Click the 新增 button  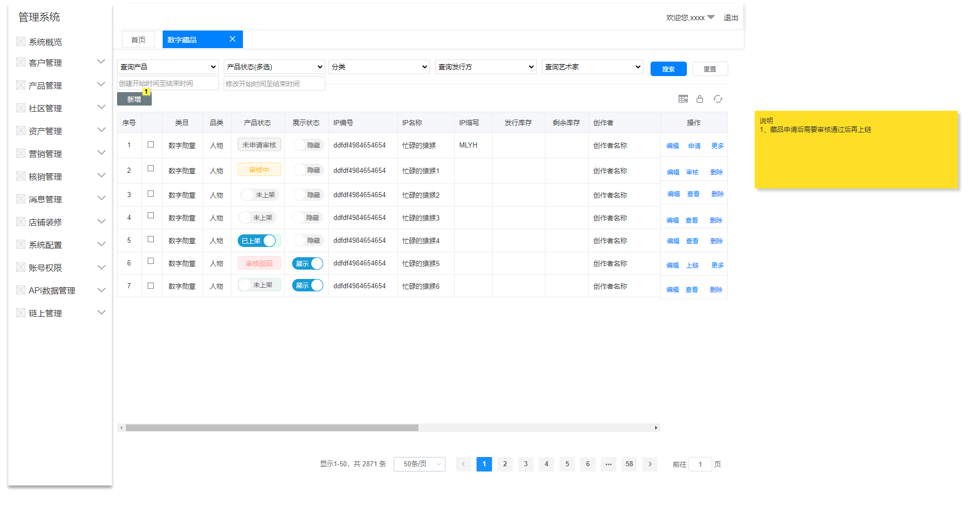[x=134, y=99]
